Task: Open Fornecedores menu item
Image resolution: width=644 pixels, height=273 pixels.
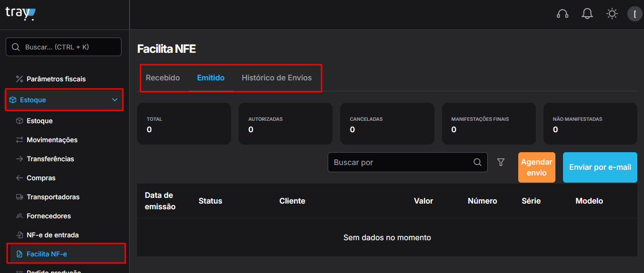Action: [49, 216]
